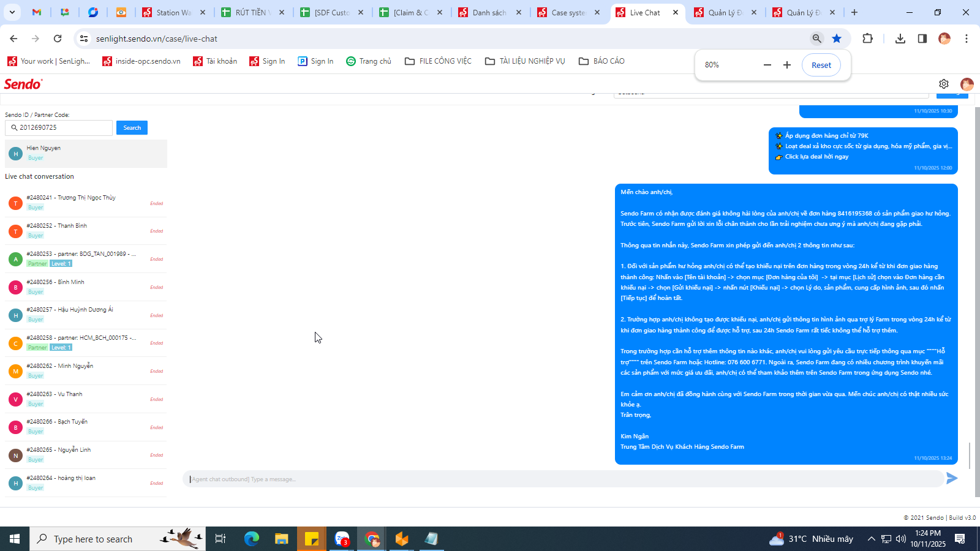Increase page zoom with plus button
Image resolution: width=980 pixels, height=551 pixels.
(x=787, y=65)
